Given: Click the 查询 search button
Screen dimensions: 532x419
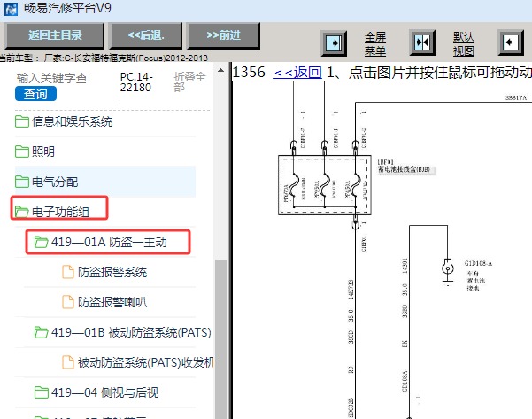Looking at the screenshot, I should point(35,94).
